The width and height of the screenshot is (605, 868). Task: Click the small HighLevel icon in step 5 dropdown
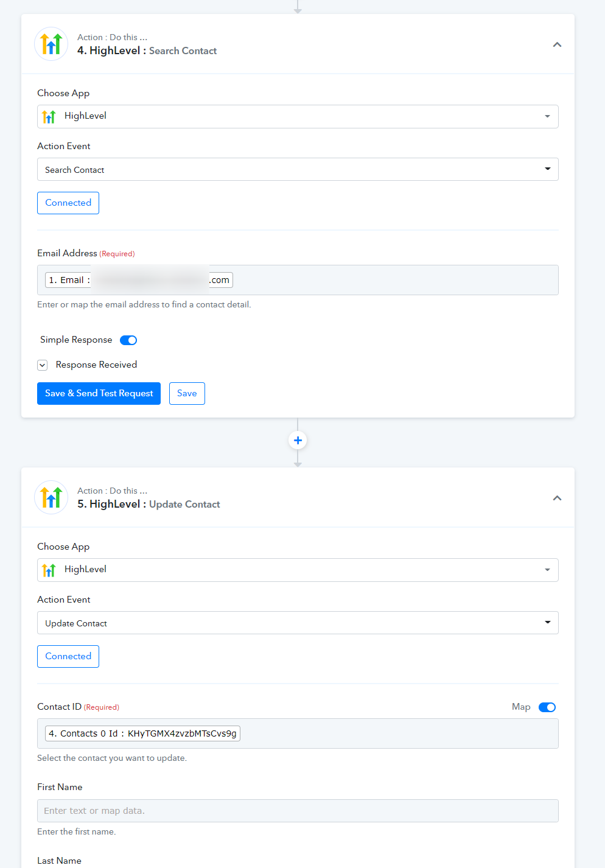pyautogui.click(x=49, y=570)
